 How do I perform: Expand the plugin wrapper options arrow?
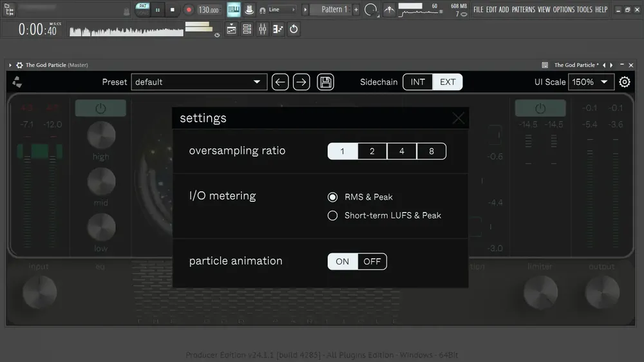[x=10, y=65]
